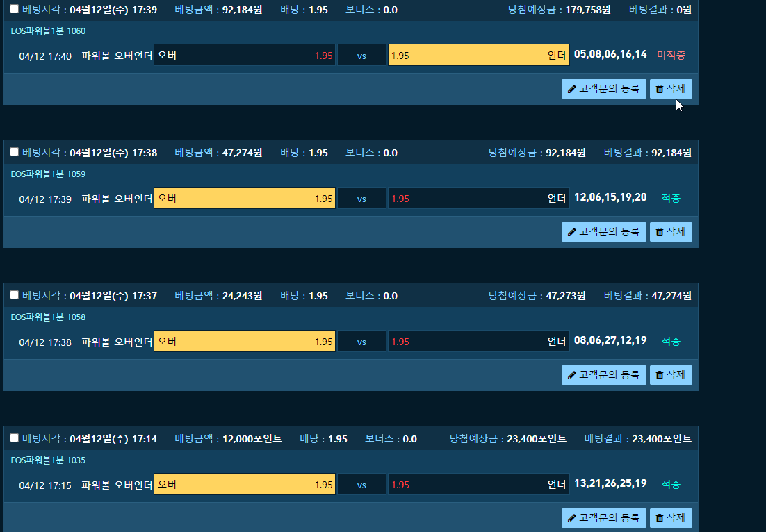Click trash icon for the 17:39 bet

[660, 89]
